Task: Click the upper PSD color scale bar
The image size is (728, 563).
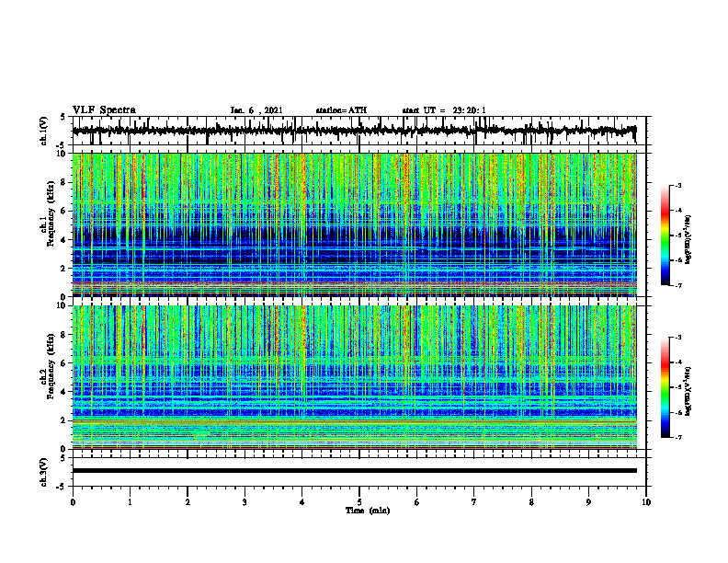Action: coord(665,236)
